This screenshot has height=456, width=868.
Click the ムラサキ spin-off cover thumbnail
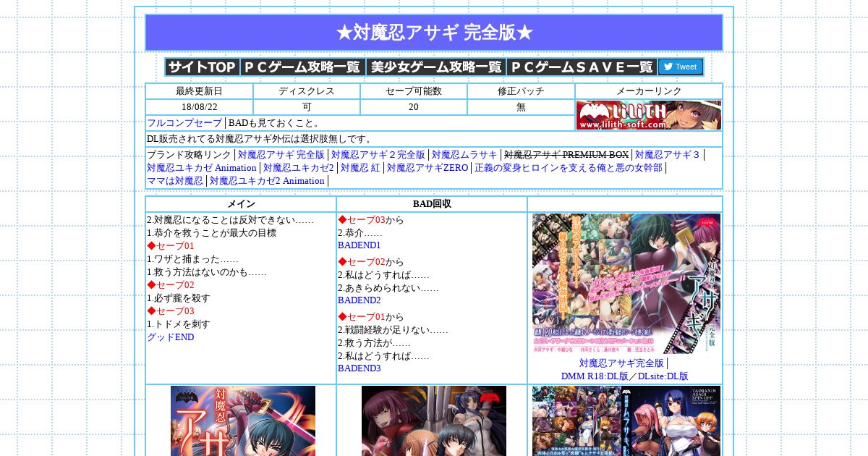click(x=626, y=421)
